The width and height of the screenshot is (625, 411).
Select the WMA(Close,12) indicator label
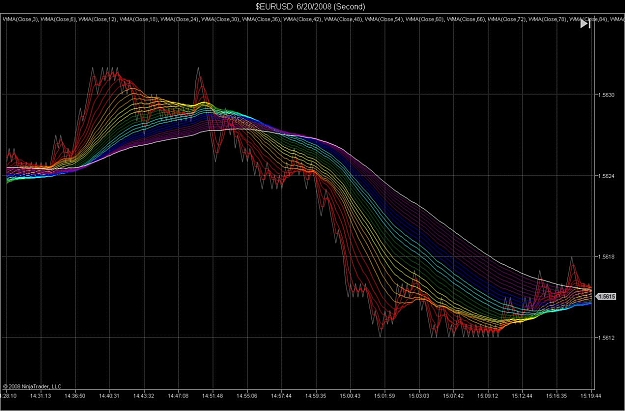tap(98, 19)
